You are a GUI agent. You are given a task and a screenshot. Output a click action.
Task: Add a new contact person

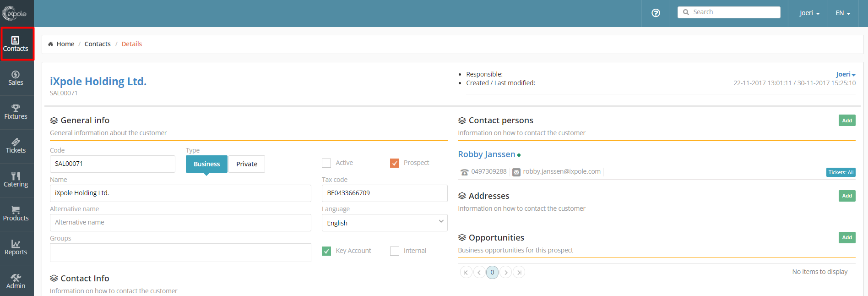point(847,121)
